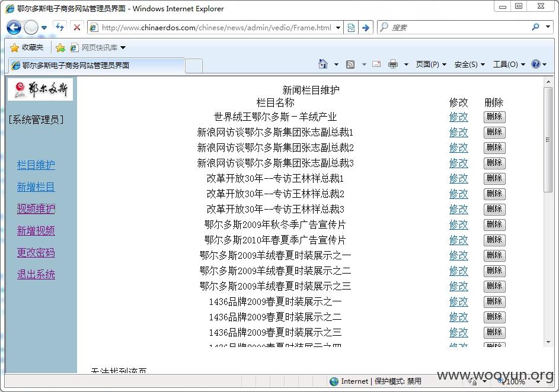Click 删除 for 新浪网访谈鄂尔多斯集团张志副总裁2
The width and height of the screenshot is (559, 392).
[494, 148]
